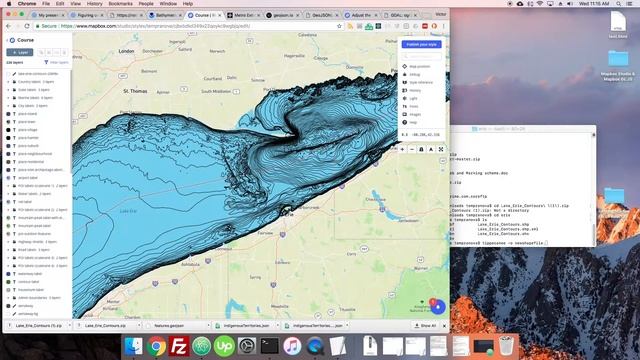Click the blue chat bubble on map
The image size is (640, 360).
[x=438, y=307]
